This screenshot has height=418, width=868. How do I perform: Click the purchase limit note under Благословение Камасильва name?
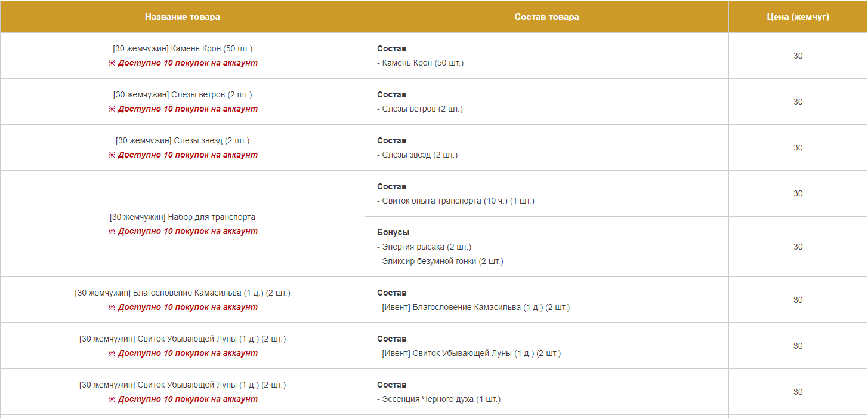183,307
